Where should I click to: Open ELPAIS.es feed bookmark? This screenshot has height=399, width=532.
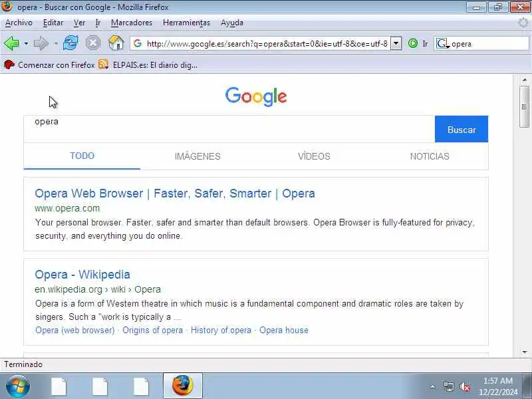148,65
